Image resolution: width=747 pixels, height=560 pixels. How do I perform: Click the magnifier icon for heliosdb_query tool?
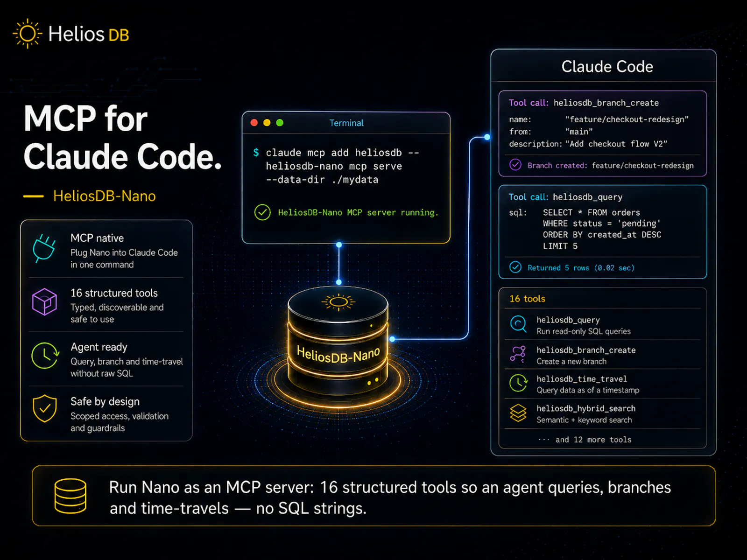[x=518, y=323]
